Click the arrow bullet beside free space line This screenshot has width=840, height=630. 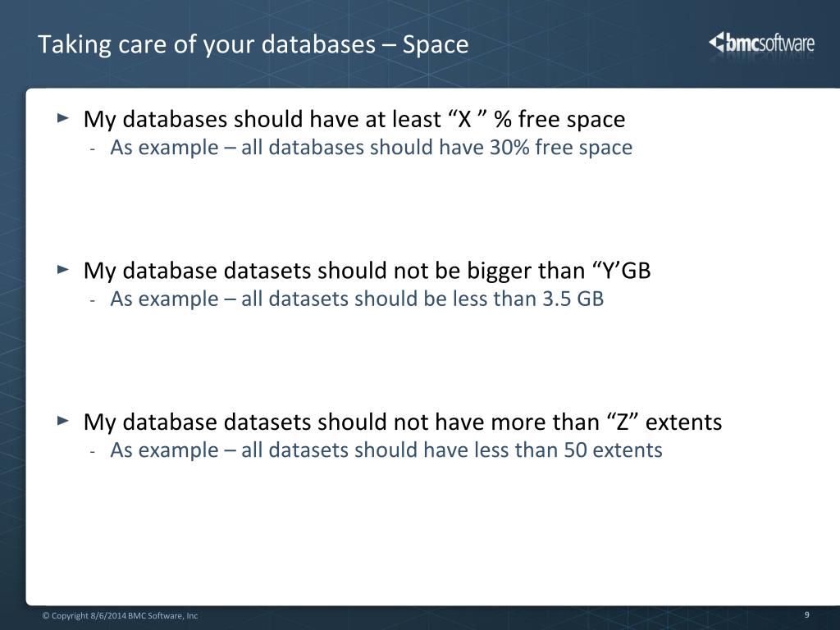(63, 117)
